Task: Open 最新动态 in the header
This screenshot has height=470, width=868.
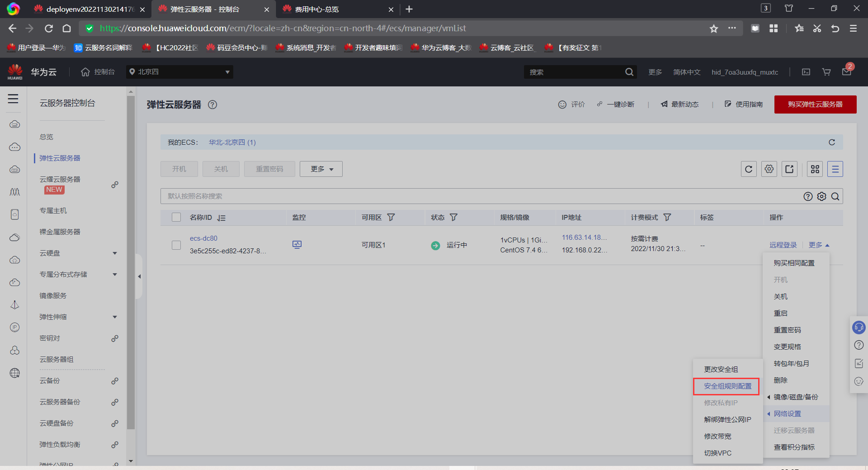Action: coord(679,104)
